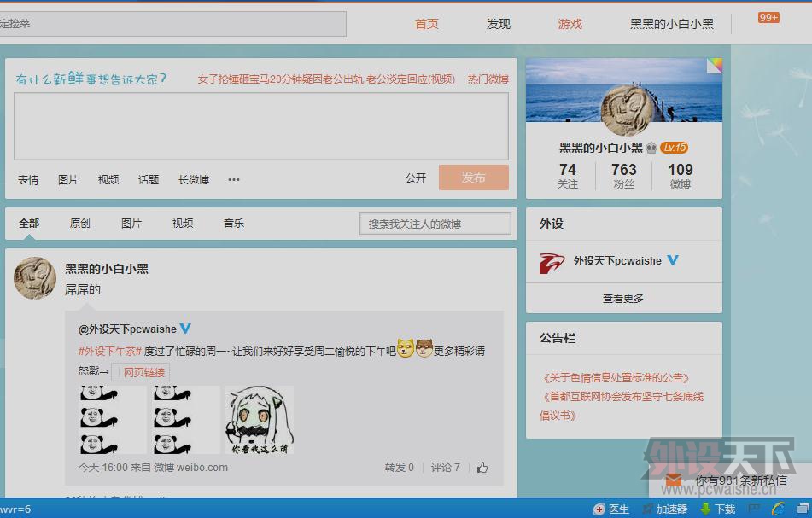Open the 加速器 accelerator in status bar
The height and width of the screenshot is (518, 812).
[665, 509]
